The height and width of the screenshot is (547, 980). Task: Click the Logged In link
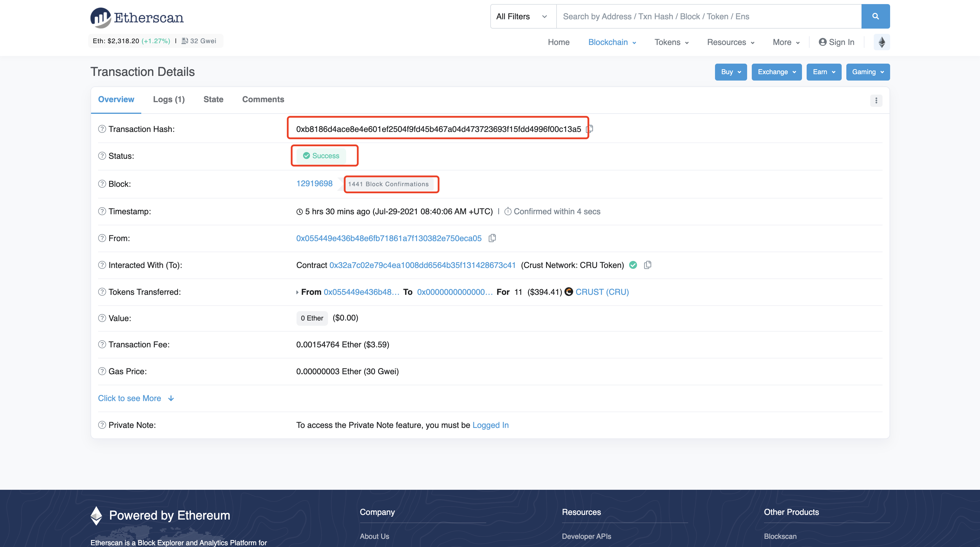click(x=490, y=425)
